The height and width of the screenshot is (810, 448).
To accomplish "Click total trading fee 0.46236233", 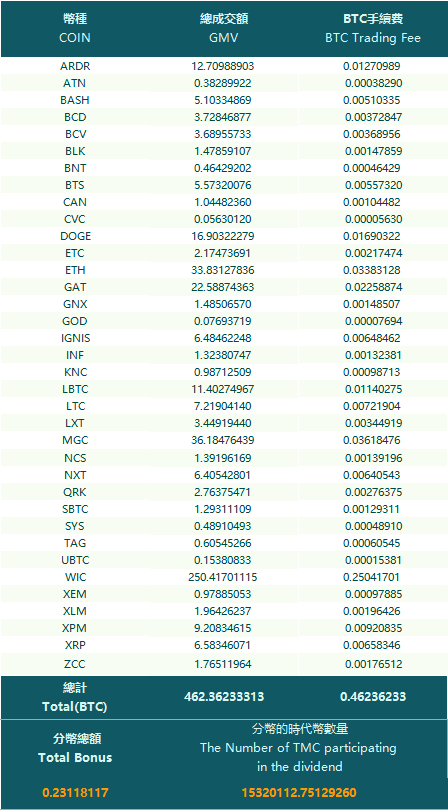I will pos(373,697).
